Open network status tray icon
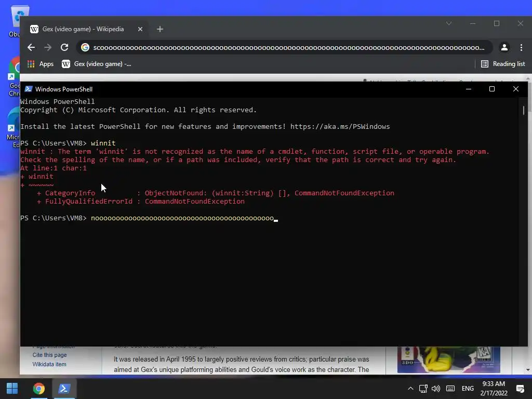Viewport: 532px width, 399px height. click(x=423, y=389)
